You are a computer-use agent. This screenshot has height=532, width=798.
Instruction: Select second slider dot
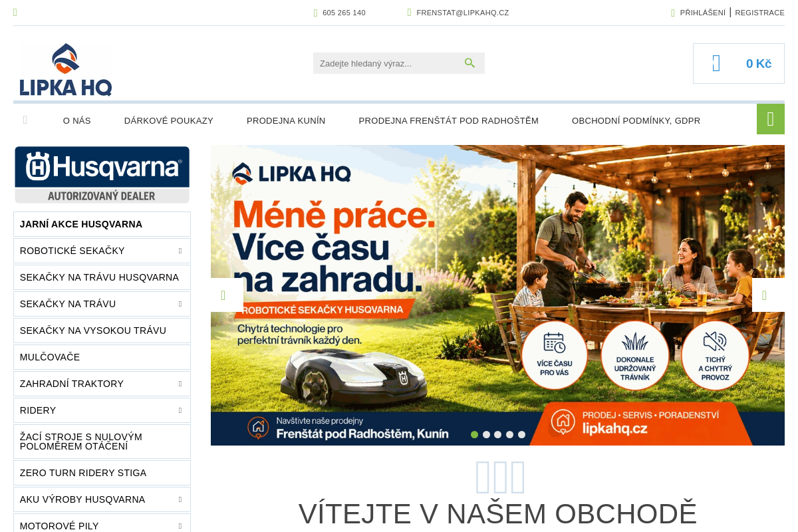486,434
